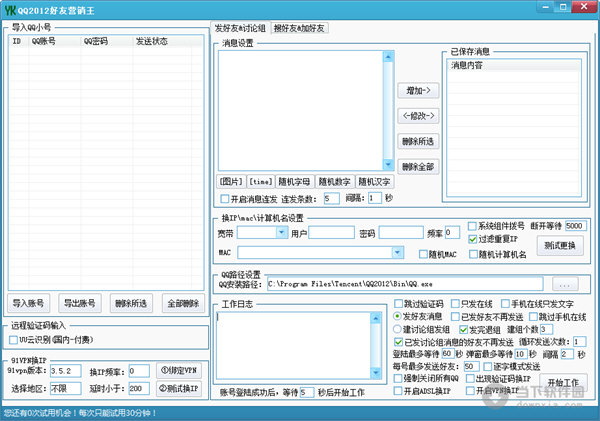Switch to the 搜好友&加好友 tab

coord(299,28)
